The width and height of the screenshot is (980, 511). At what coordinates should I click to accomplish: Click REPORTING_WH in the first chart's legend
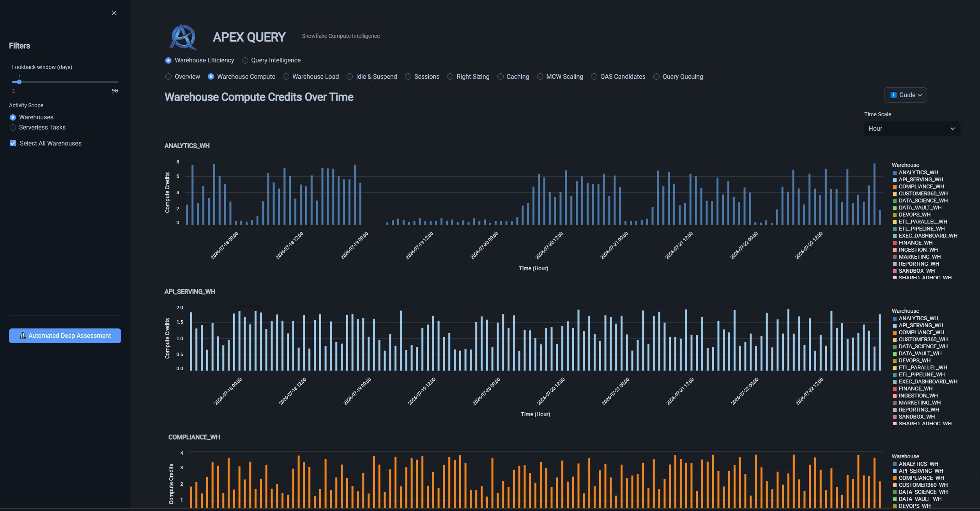pyautogui.click(x=916, y=264)
